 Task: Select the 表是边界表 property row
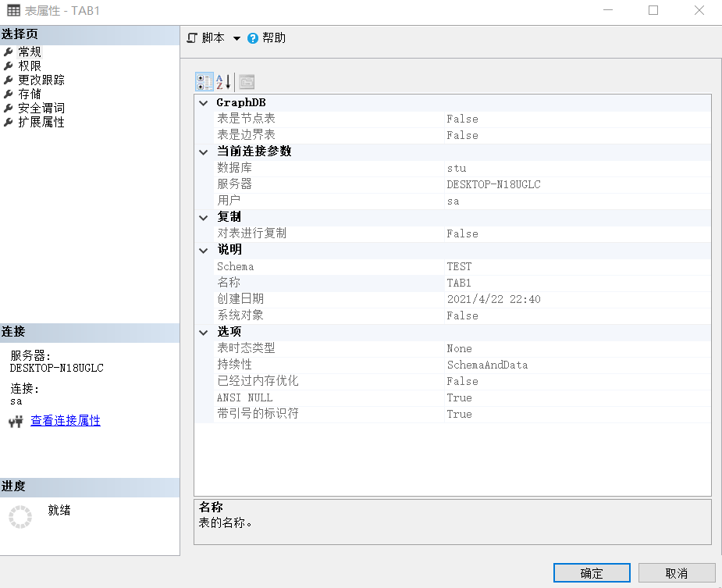462,135
